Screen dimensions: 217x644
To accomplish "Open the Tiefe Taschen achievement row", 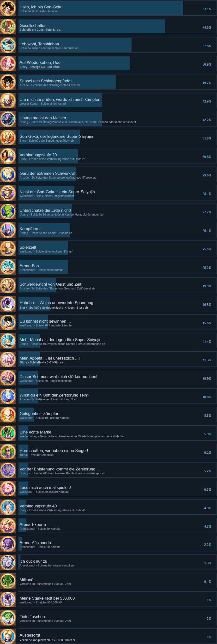I will (117, 619).
